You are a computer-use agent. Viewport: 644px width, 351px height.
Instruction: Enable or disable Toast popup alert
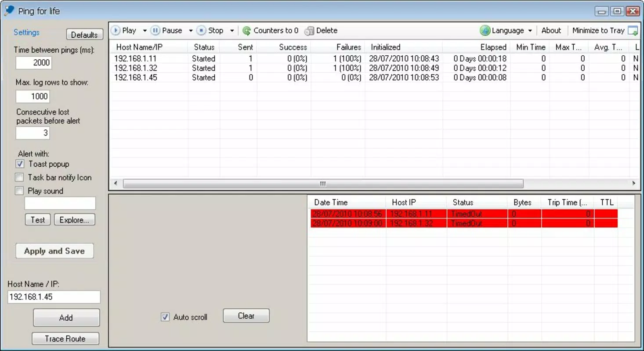pos(20,164)
